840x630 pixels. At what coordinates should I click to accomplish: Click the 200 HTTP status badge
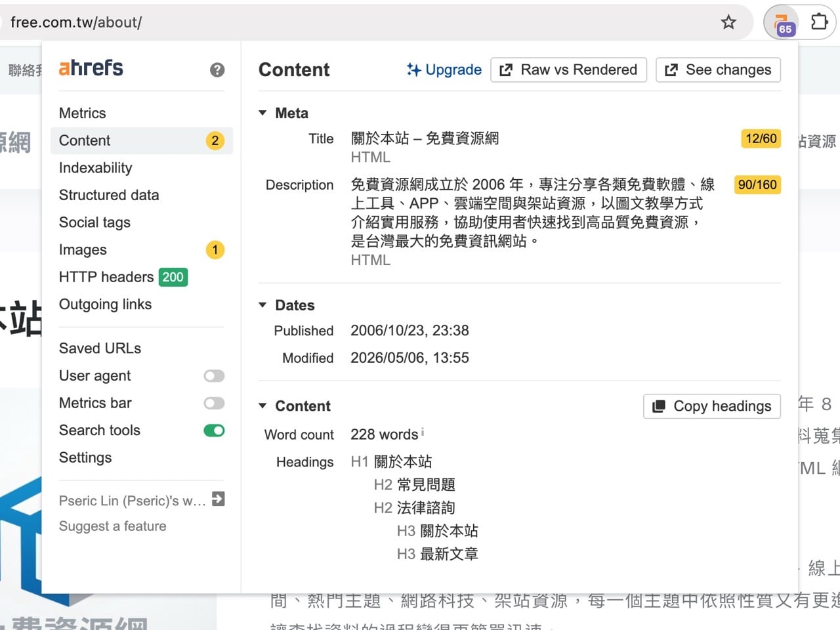tap(173, 277)
